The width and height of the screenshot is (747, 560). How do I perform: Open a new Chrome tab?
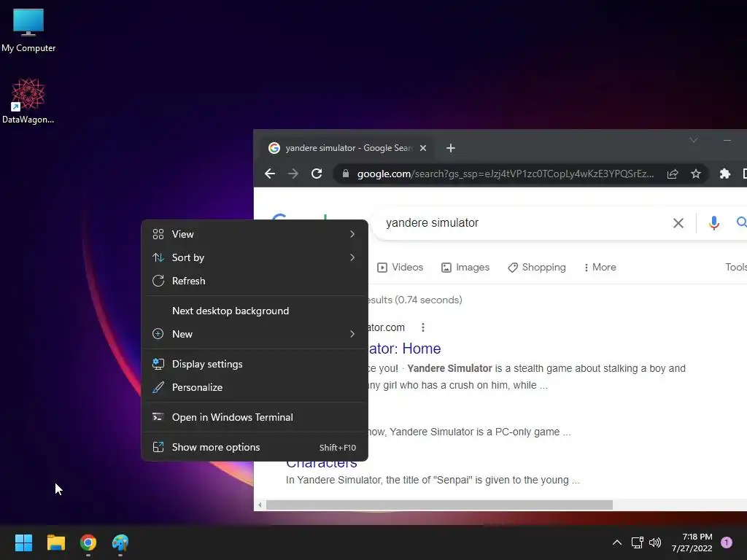click(451, 148)
